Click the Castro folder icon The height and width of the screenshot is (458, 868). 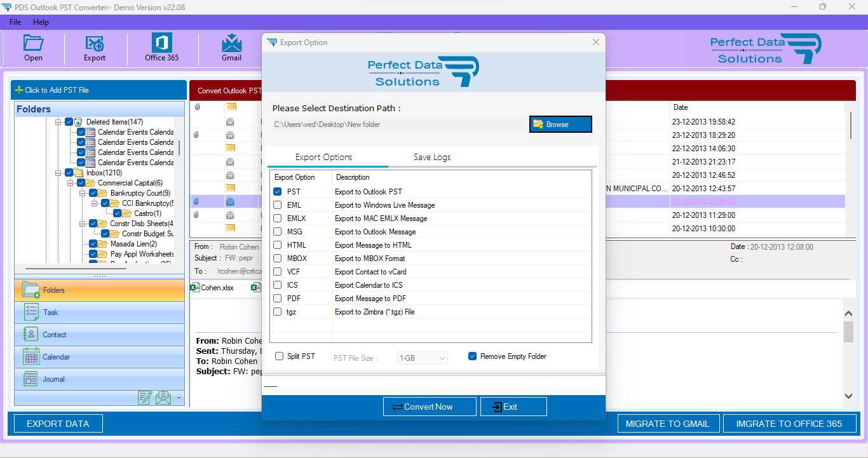127,213
